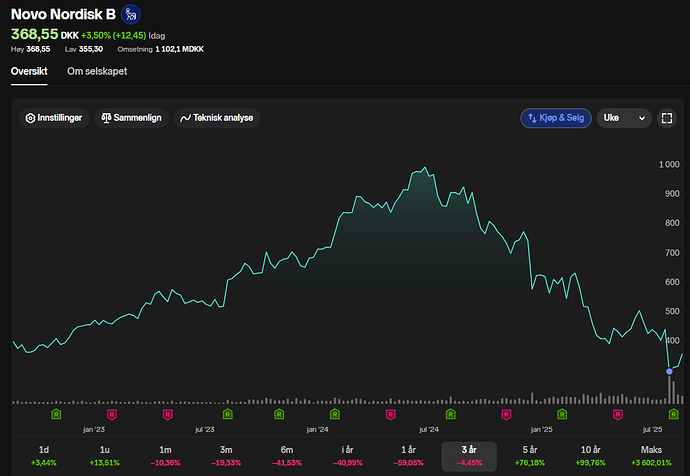Click the pink report marker left of jul '23
This screenshot has width=690, height=476.
[x=167, y=414]
